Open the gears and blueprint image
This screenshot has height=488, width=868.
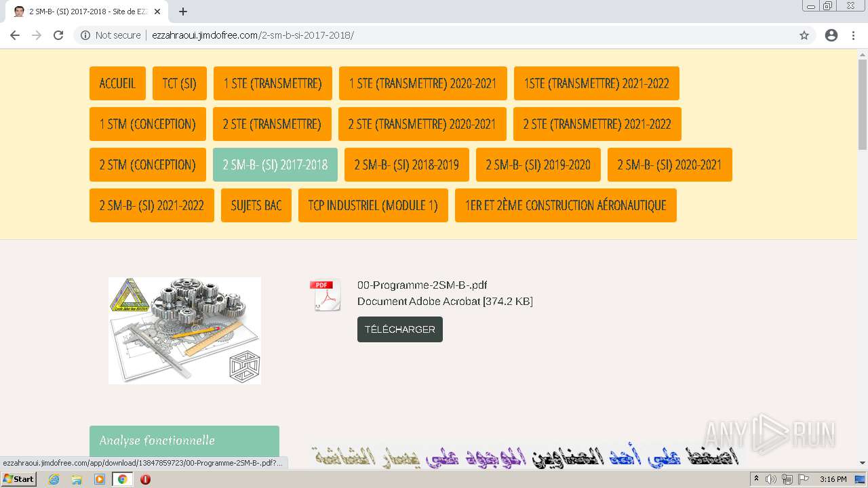pyautogui.click(x=184, y=331)
